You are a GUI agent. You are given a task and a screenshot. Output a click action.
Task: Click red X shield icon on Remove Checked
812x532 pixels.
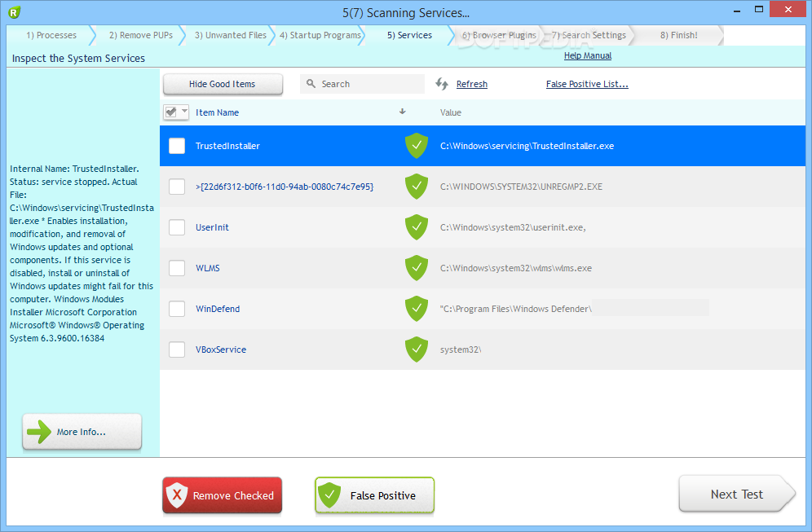coord(177,495)
